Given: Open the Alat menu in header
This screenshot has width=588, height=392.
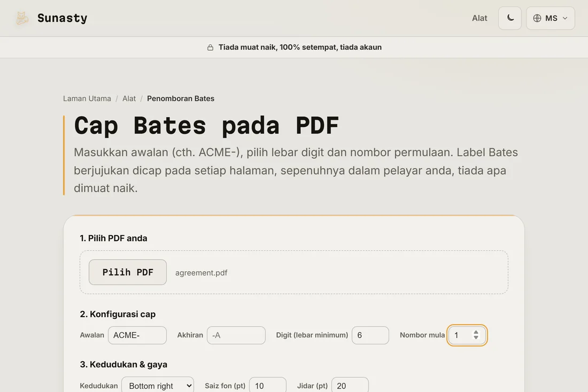Looking at the screenshot, I should pyautogui.click(x=479, y=18).
